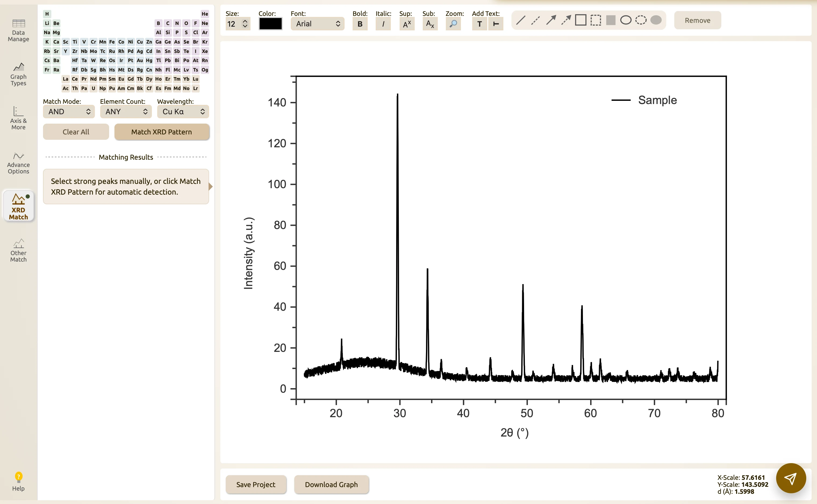Viewport: 817px width, 504px height.
Task: Toggle element Fe in periodic table
Action: point(112,42)
